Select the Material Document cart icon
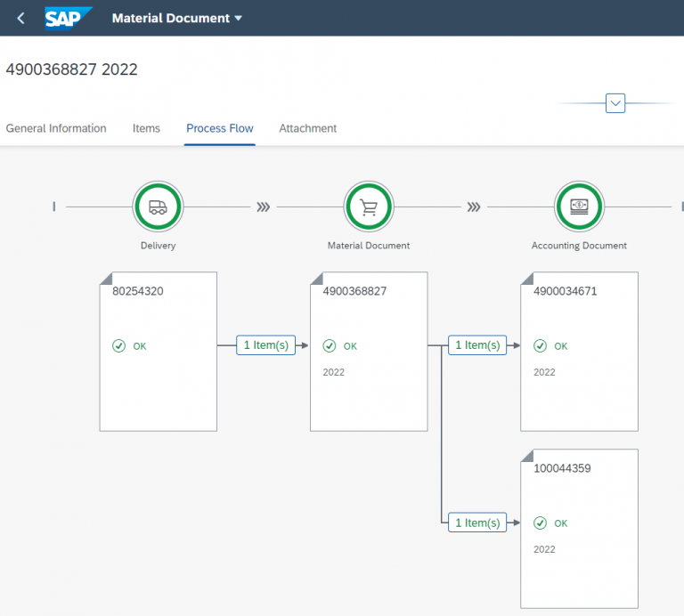 pos(369,207)
